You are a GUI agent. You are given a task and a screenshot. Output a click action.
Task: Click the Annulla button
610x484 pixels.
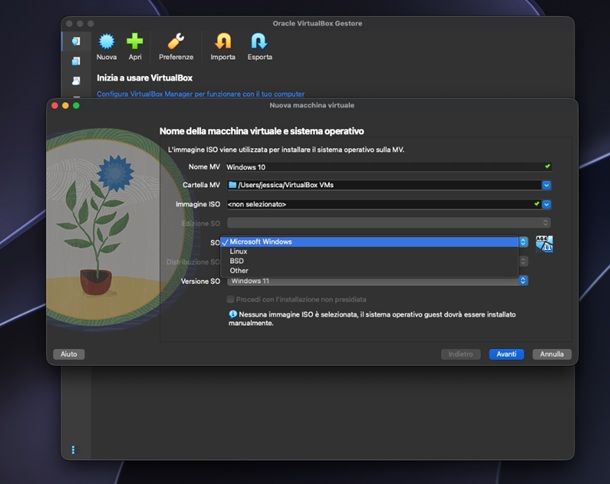(x=552, y=354)
